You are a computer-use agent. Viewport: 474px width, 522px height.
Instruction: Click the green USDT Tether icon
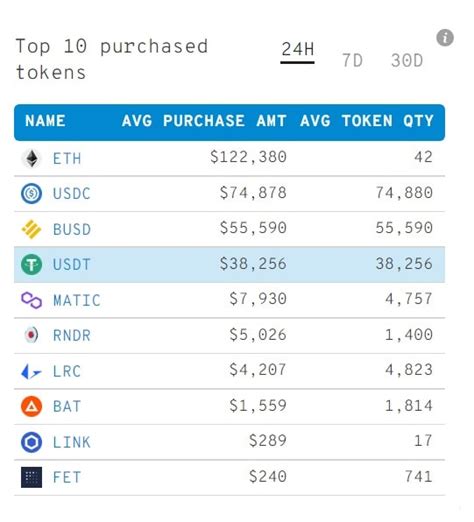pyautogui.click(x=32, y=265)
